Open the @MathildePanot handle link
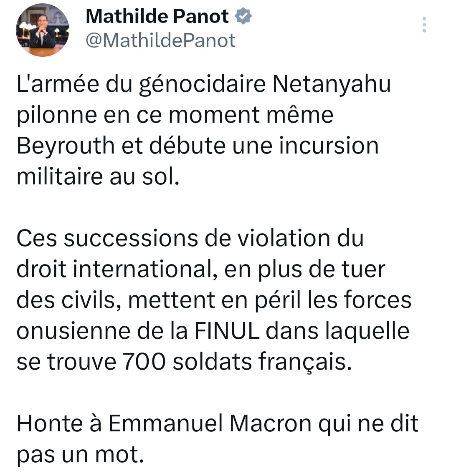 161,40
